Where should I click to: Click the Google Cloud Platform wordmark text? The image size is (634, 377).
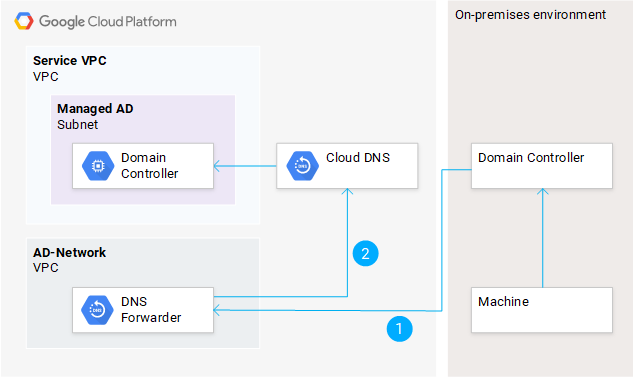(108, 21)
